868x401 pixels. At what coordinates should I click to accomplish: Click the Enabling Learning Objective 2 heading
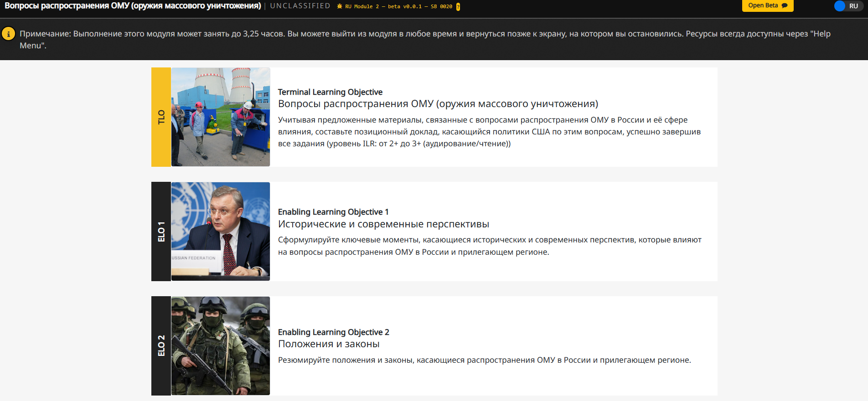pos(333,332)
